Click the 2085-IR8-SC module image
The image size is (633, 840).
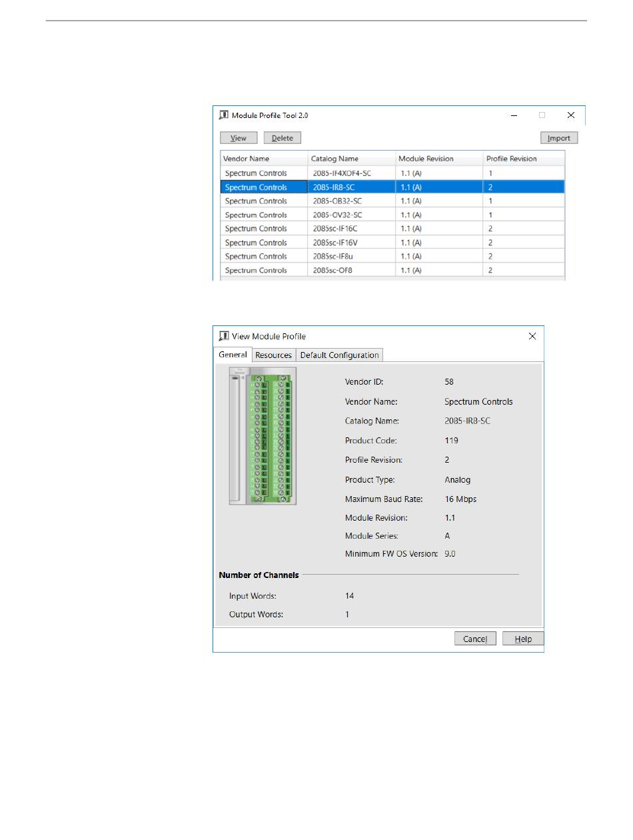(263, 436)
